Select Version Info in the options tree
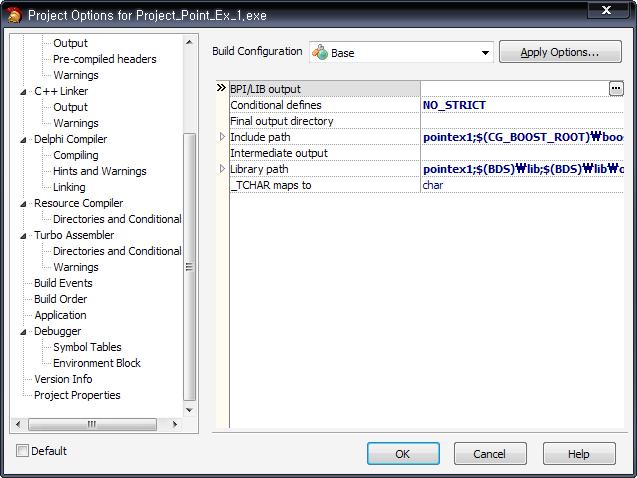637x478 pixels. pos(63,379)
